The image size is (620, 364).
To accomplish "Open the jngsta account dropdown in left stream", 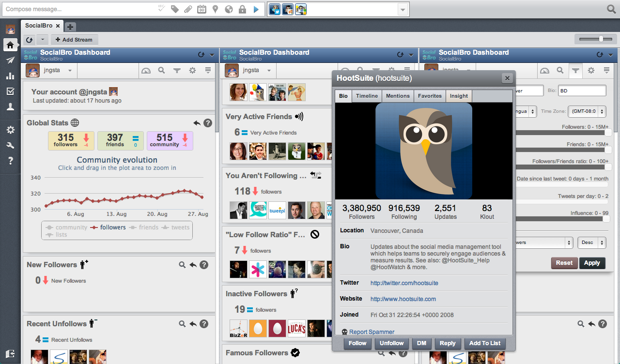I will 70,71.
